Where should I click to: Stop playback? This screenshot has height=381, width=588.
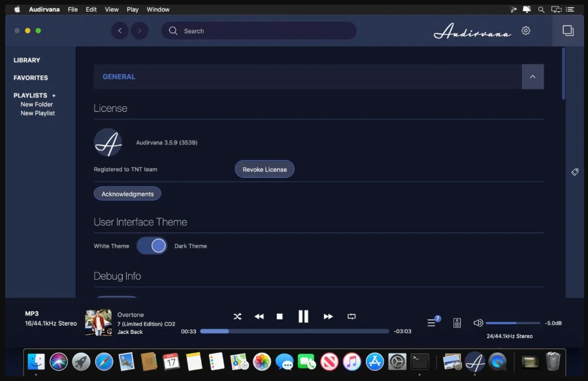[x=280, y=316]
